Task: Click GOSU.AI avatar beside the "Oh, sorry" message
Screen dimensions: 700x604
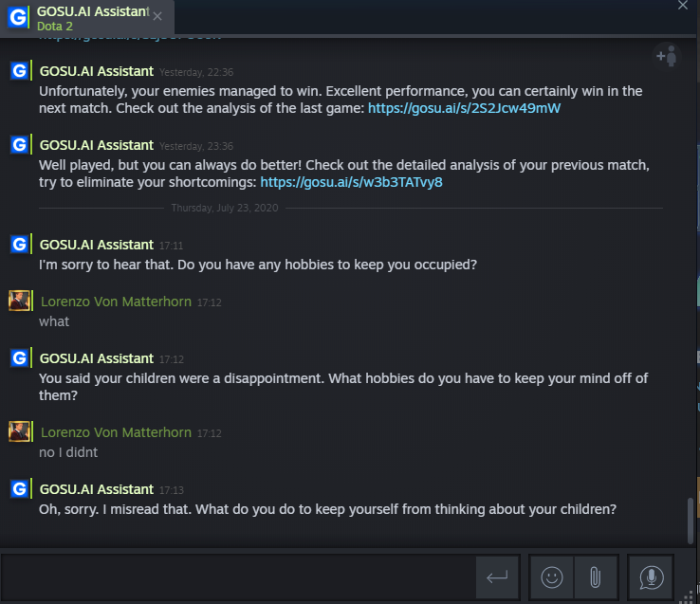Action: [18, 489]
